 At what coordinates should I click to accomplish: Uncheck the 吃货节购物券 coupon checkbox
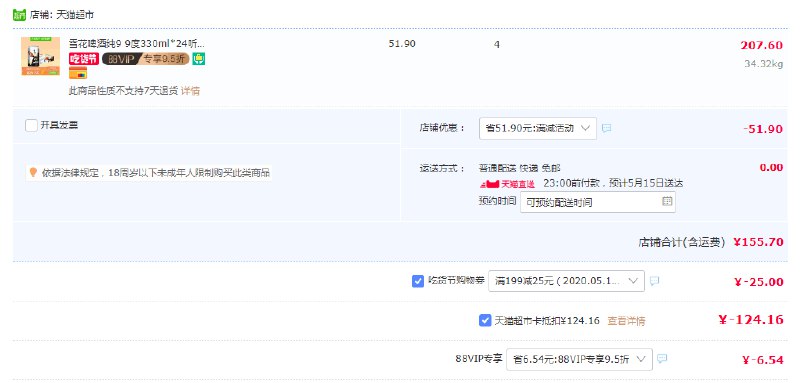click(x=418, y=281)
